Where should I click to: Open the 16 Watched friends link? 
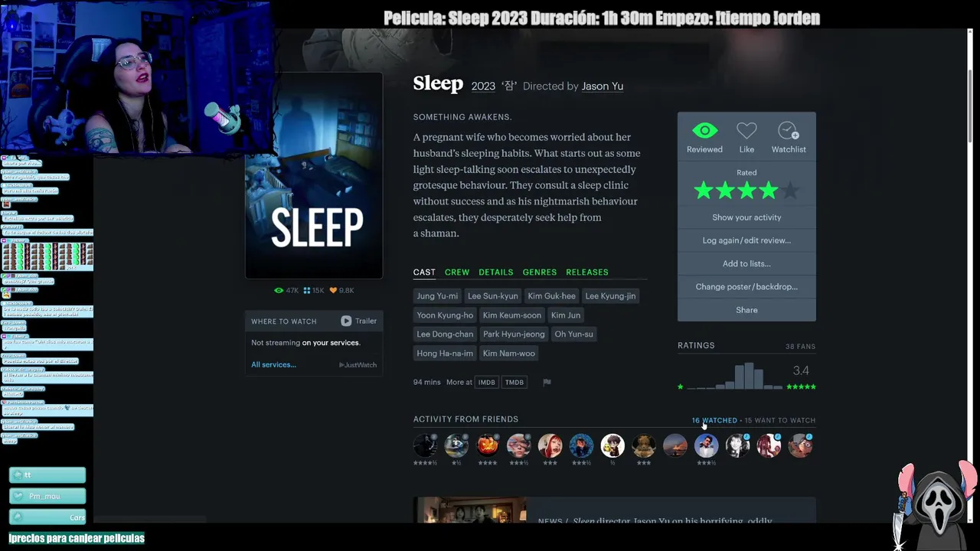click(714, 420)
